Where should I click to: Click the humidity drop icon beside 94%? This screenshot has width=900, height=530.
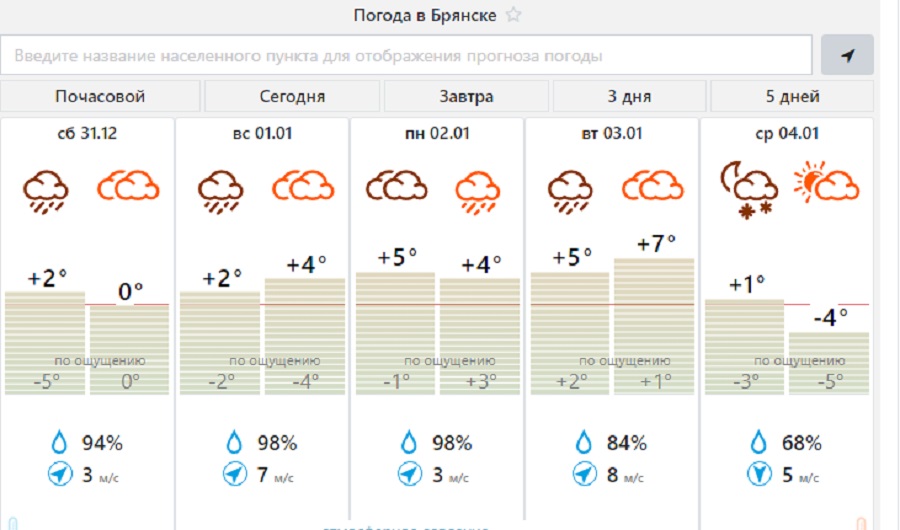click(x=60, y=442)
